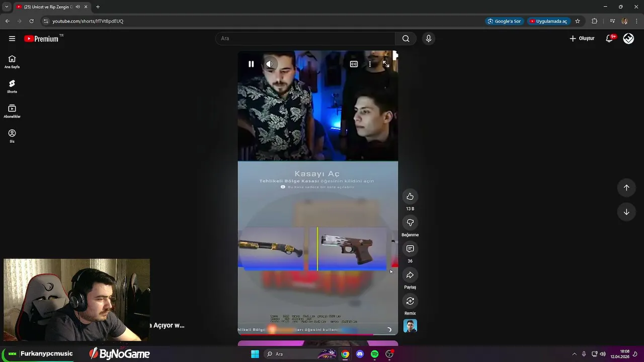Dislike the short (Beğenme)

pos(410,223)
